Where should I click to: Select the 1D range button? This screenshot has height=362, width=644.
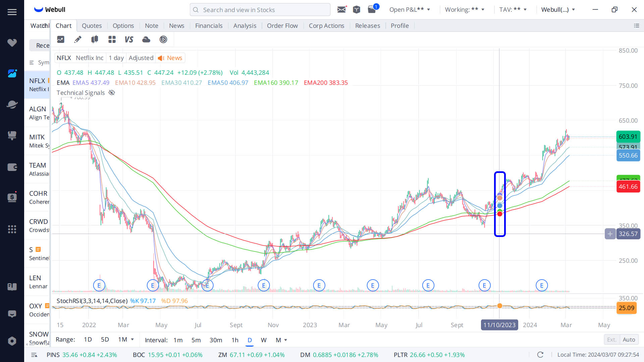coord(88,340)
